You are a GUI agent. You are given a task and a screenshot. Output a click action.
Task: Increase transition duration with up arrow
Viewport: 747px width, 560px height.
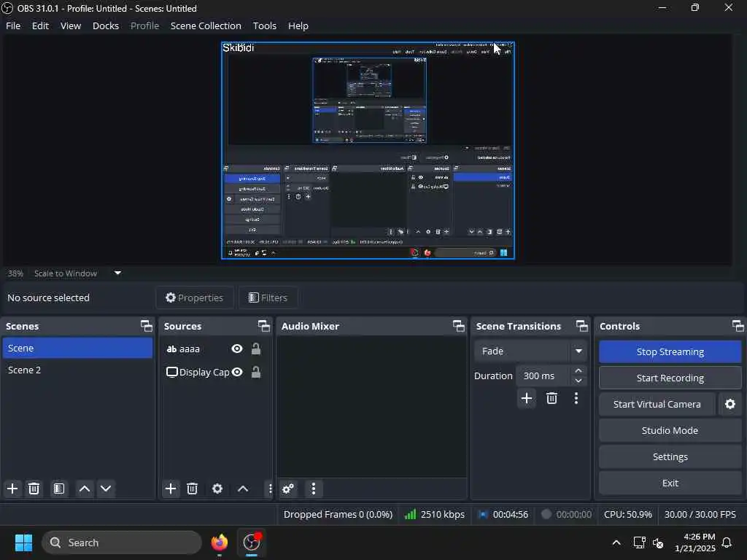pos(578,370)
